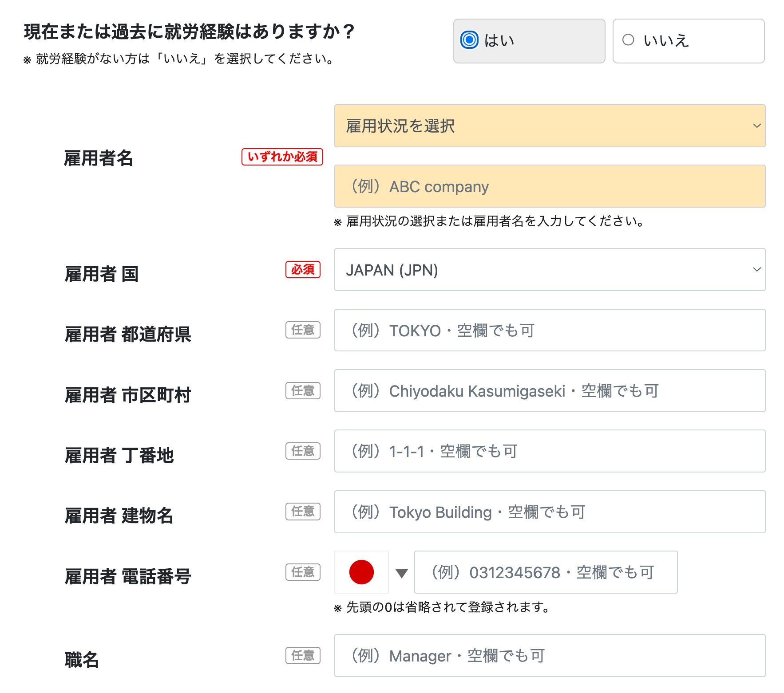The width and height of the screenshot is (784, 693).
Task: Click the chevron on the JAPAN (JPN) selector
Action: click(x=756, y=269)
